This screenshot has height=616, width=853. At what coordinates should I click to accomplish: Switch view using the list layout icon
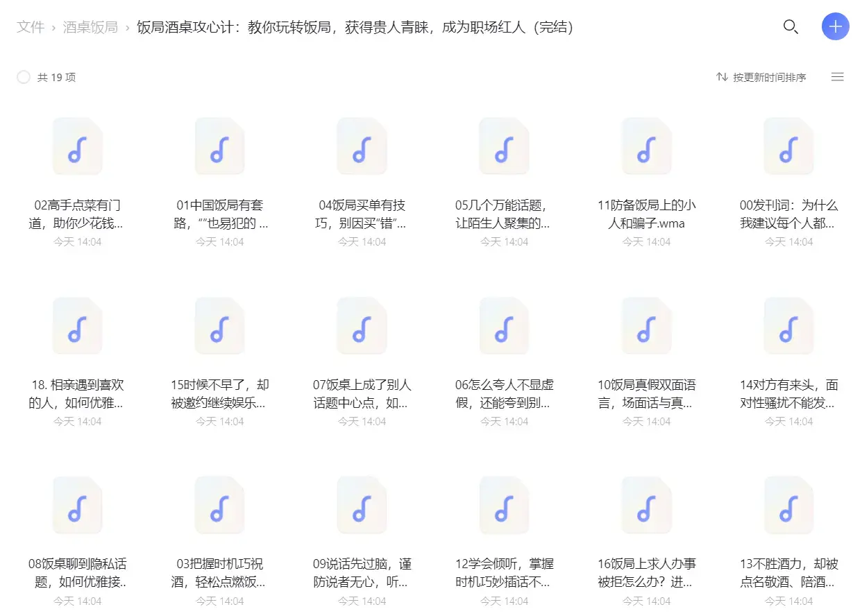pyautogui.click(x=837, y=77)
